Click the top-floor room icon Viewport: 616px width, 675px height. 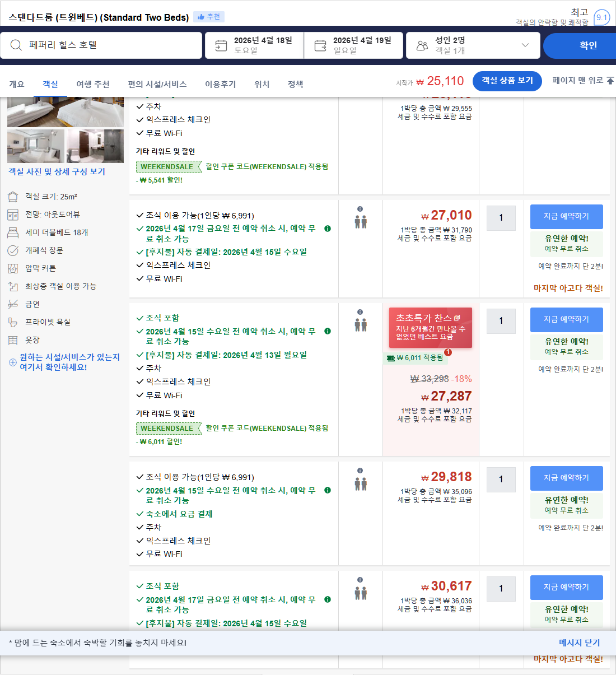13,286
